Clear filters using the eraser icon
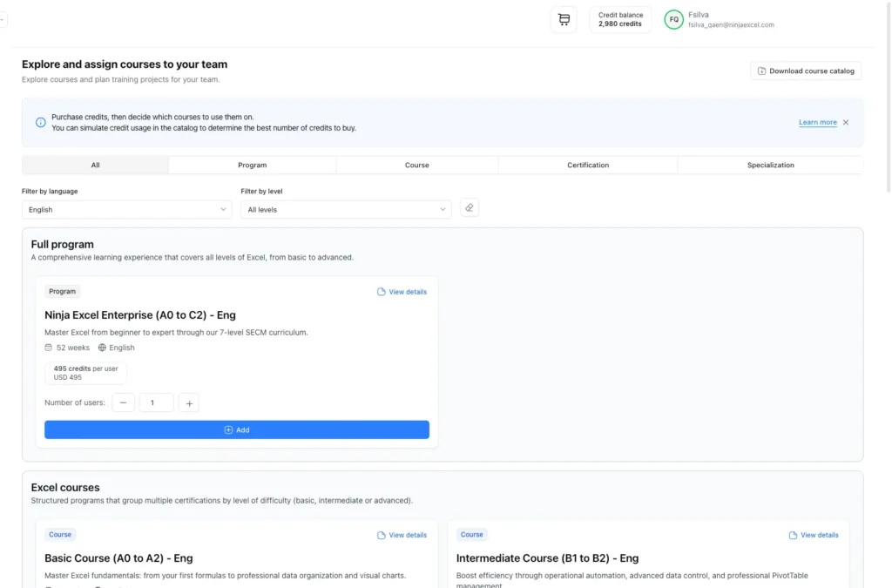Image resolution: width=892 pixels, height=588 pixels. (469, 207)
